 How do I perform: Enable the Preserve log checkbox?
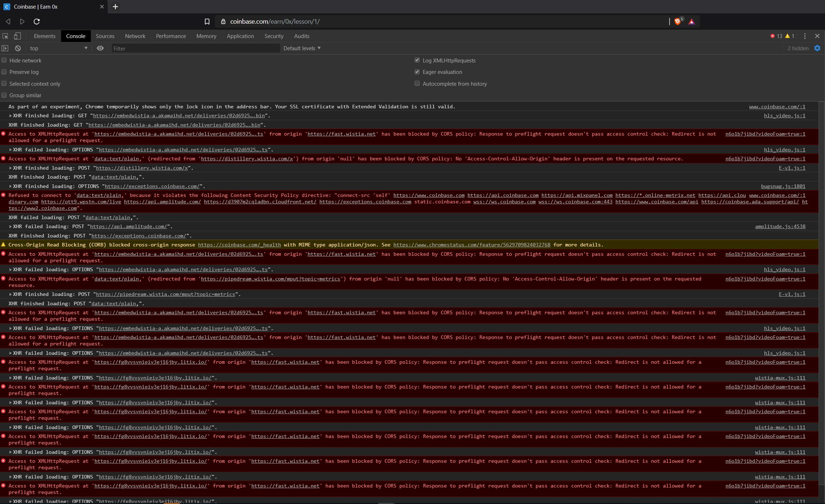pos(4,72)
